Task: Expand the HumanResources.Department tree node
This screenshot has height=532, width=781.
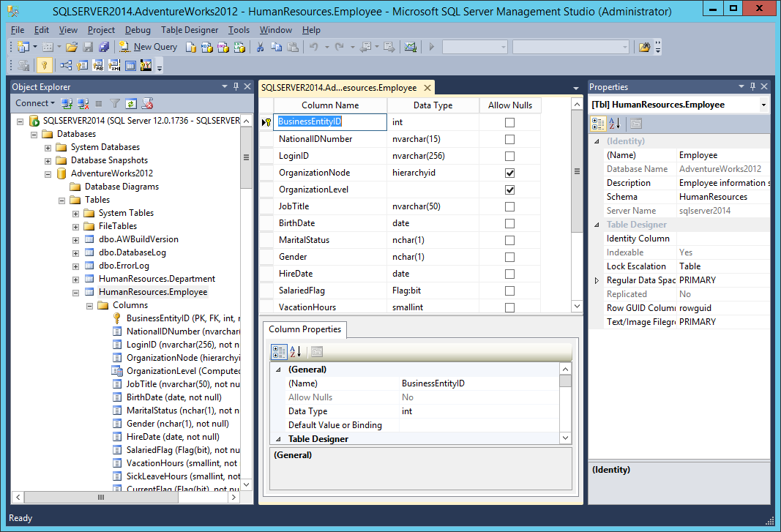Action: coord(75,279)
